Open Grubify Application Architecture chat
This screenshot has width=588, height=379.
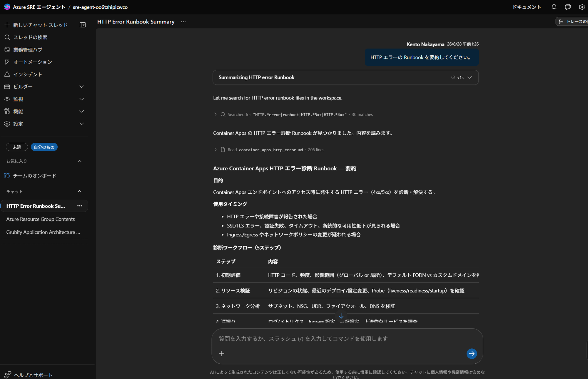click(x=43, y=232)
